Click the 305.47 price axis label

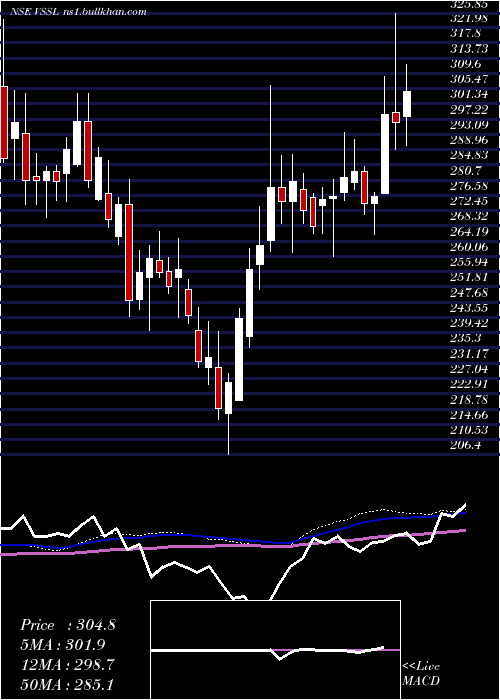[469, 79]
